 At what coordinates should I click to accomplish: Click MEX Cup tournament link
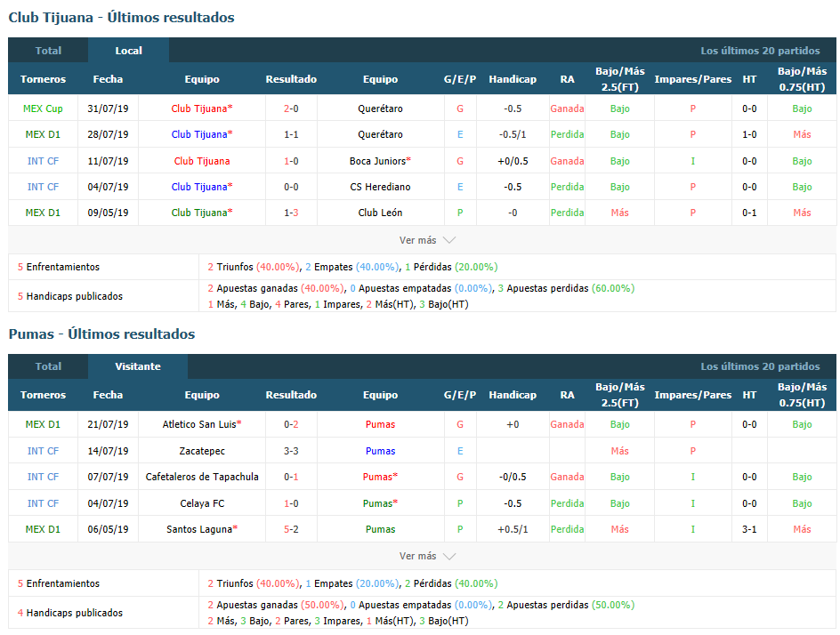pos(43,109)
